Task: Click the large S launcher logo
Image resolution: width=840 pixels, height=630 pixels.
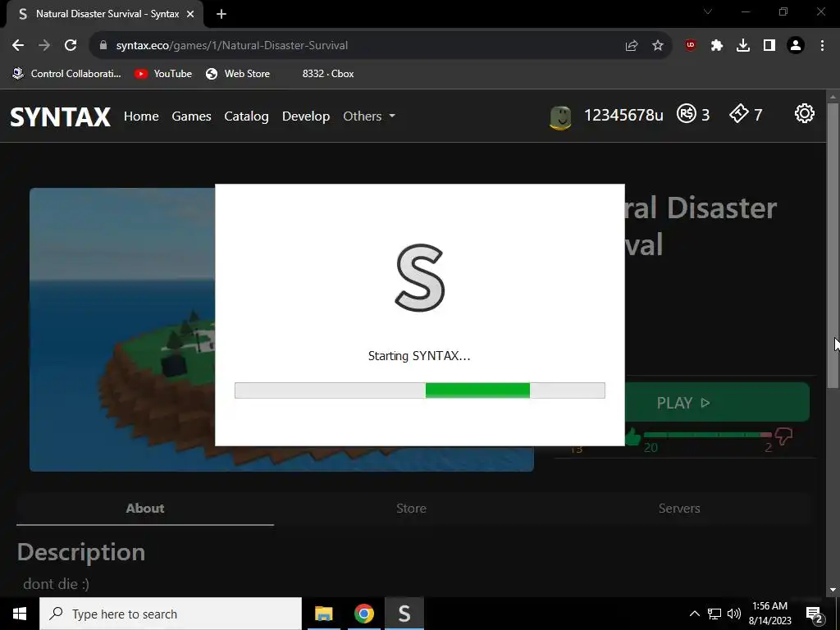Action: point(419,277)
